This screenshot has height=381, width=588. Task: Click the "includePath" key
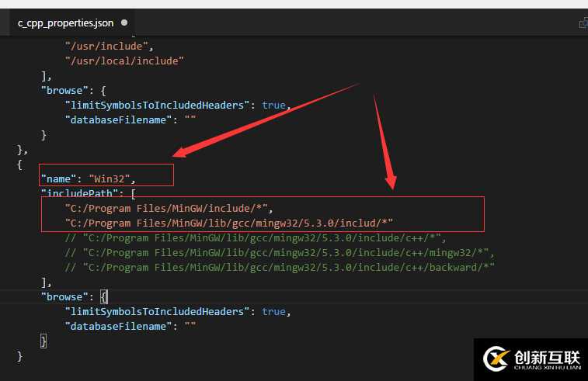79,193
